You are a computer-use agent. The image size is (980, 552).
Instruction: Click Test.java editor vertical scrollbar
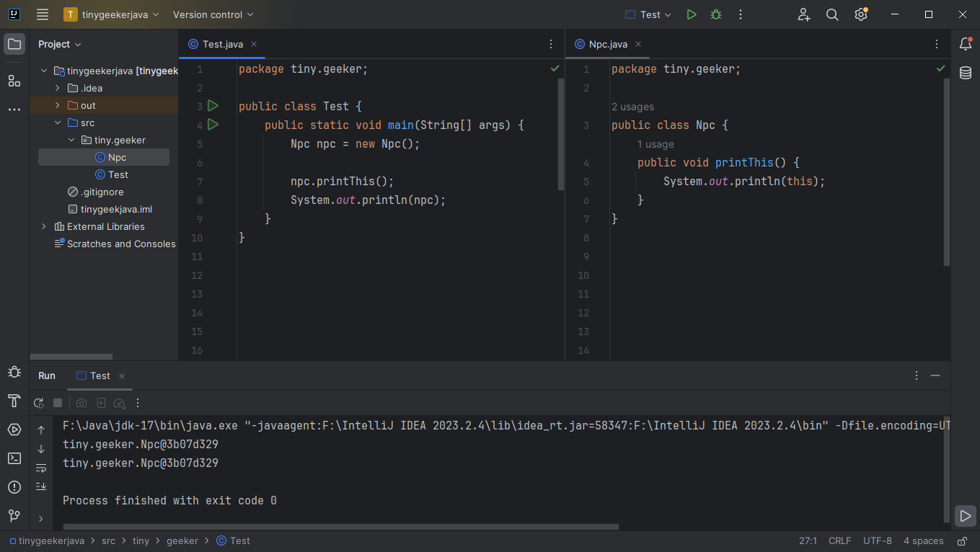click(x=561, y=134)
